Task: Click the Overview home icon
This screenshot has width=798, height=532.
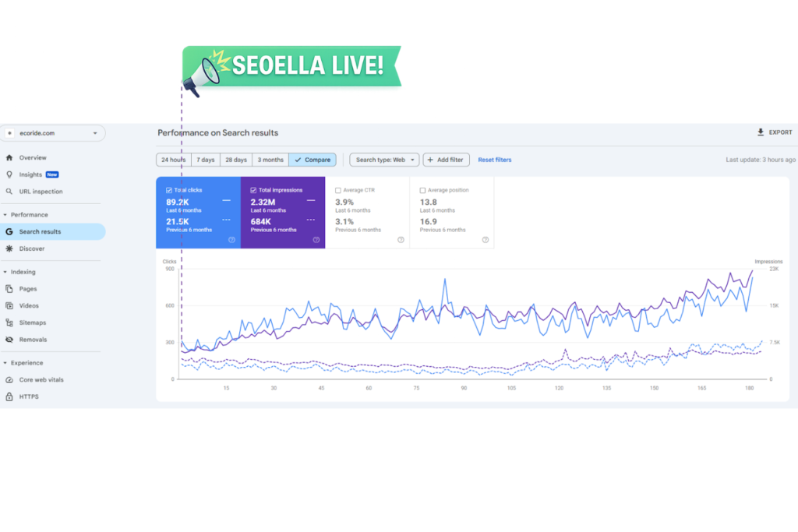Action: click(x=9, y=158)
